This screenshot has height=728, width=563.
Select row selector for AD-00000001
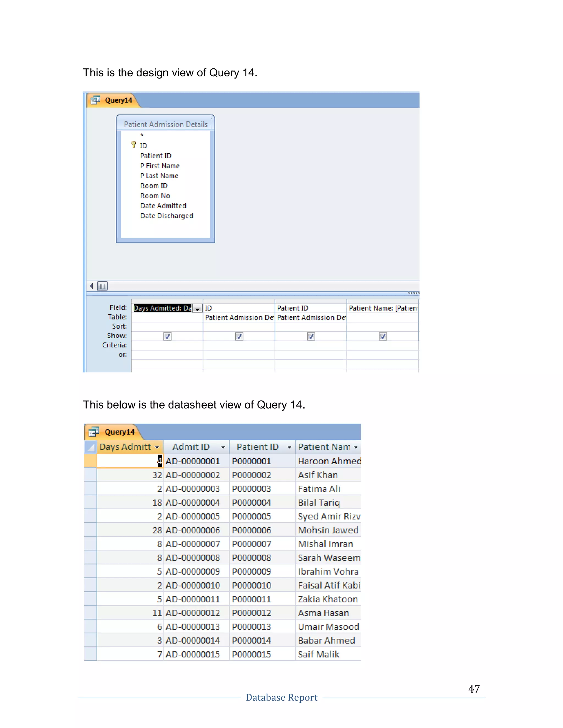click(x=90, y=461)
